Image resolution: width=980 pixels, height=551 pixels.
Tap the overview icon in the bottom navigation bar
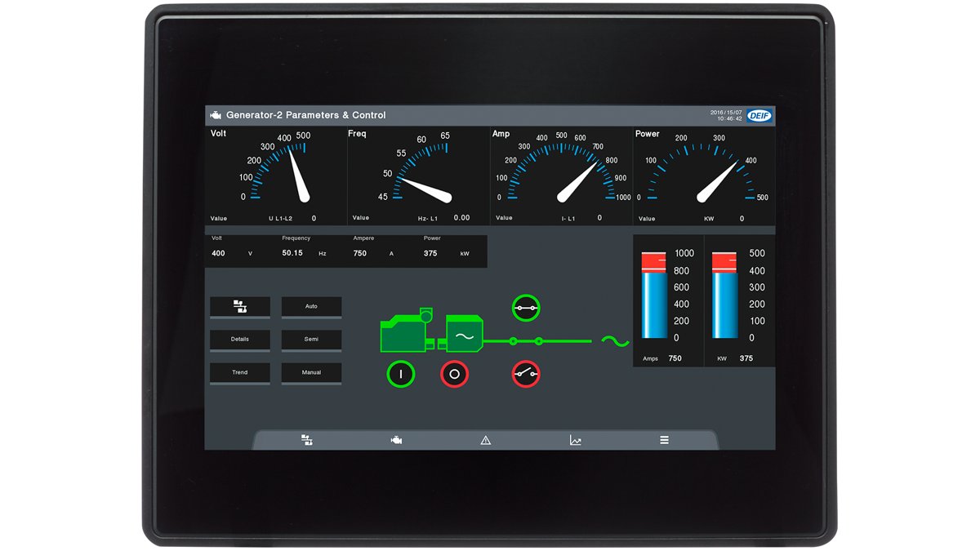(307, 440)
